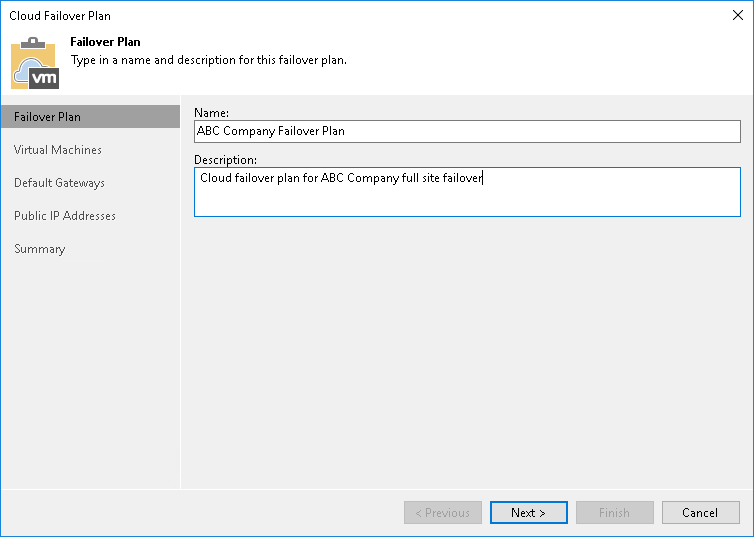Click the 'Failover Plan' bold heading

(x=105, y=42)
